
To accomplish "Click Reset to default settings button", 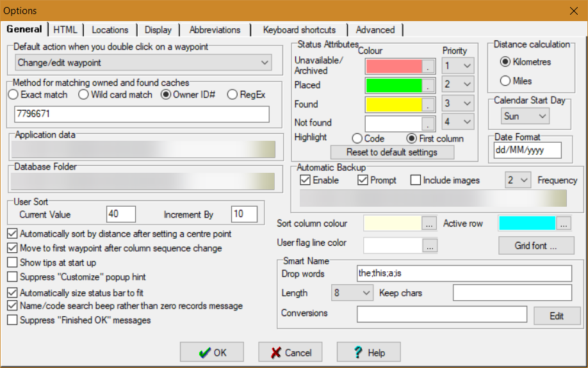I will pyautogui.click(x=392, y=152).
